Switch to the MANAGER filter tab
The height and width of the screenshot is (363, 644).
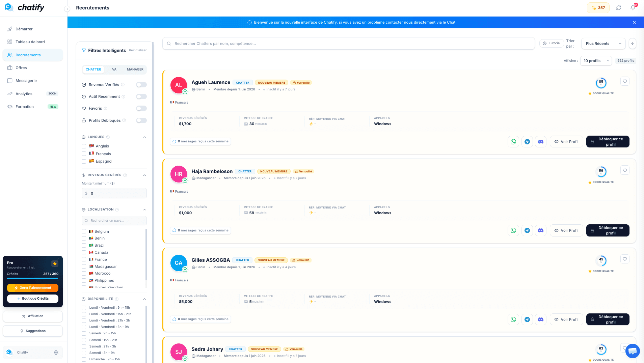[135, 69]
